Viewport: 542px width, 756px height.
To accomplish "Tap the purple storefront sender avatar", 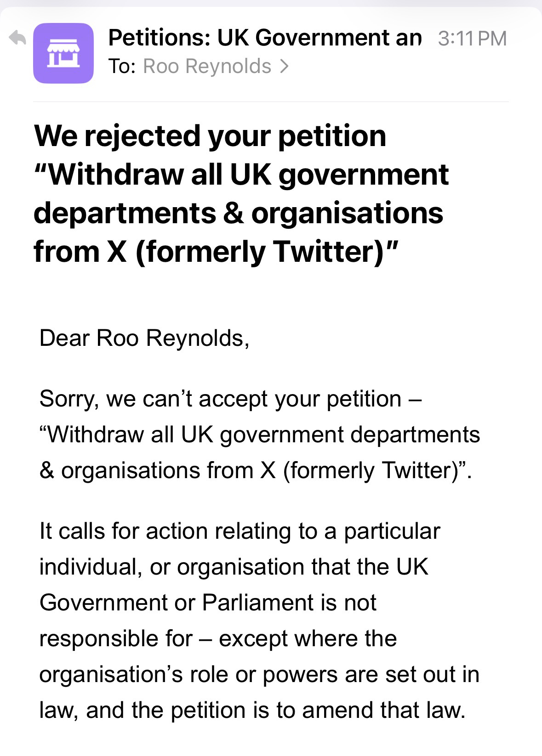I will coord(63,53).
